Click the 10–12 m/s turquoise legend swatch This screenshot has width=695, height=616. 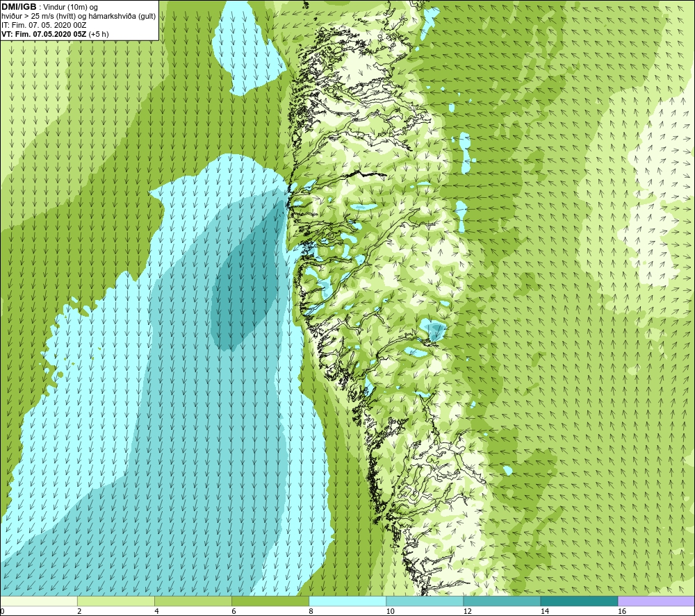[x=425, y=601]
